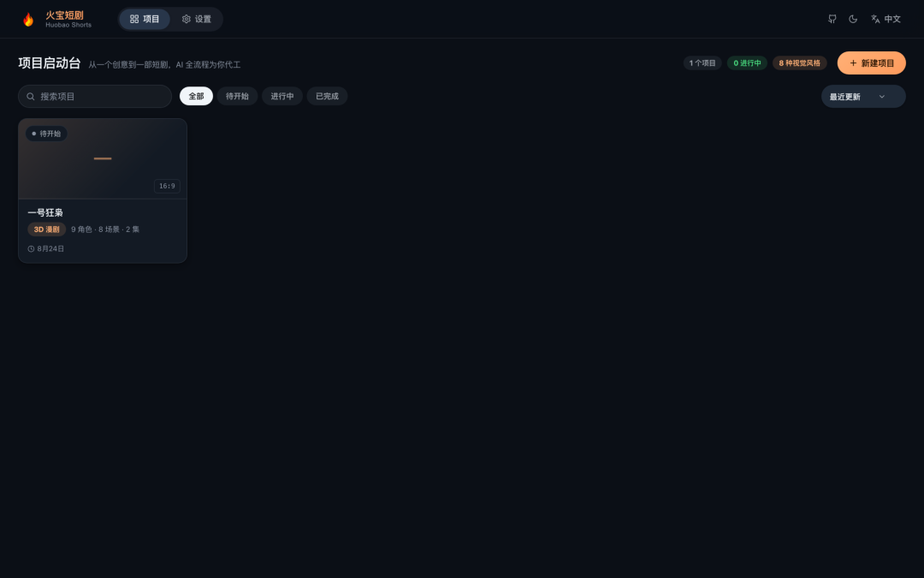Viewport: 924px width, 578px height.
Task: Create a project with 新建项目 button
Action: pyautogui.click(x=871, y=63)
